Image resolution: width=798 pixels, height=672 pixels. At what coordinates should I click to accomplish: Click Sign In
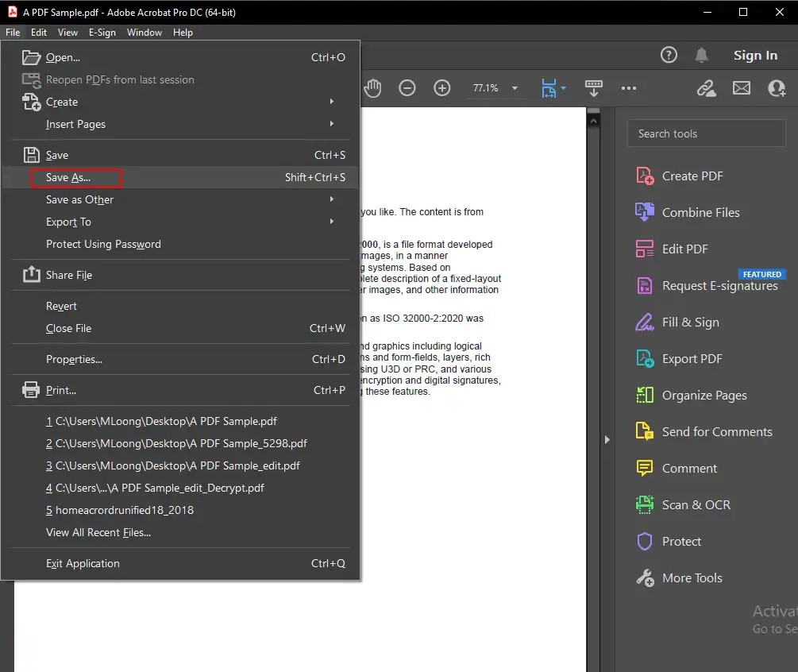755,55
